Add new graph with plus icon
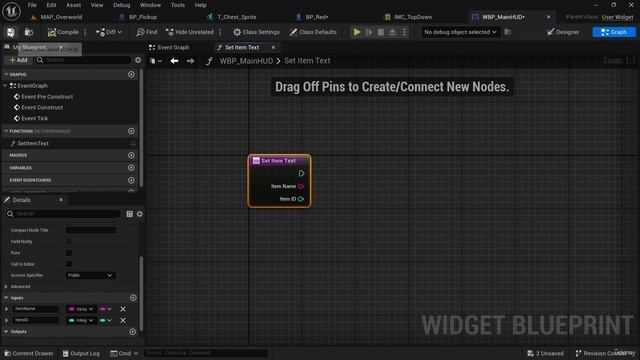640x360 pixels. point(131,74)
